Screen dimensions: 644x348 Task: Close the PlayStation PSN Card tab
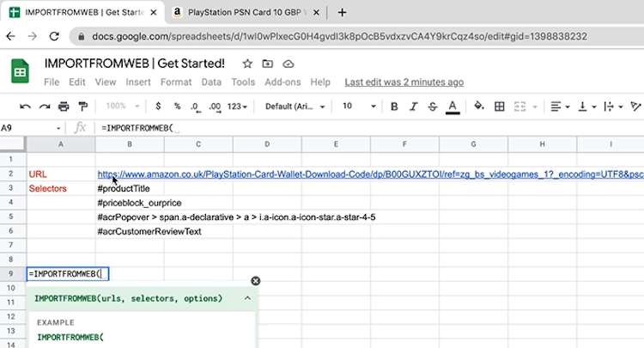click(316, 13)
